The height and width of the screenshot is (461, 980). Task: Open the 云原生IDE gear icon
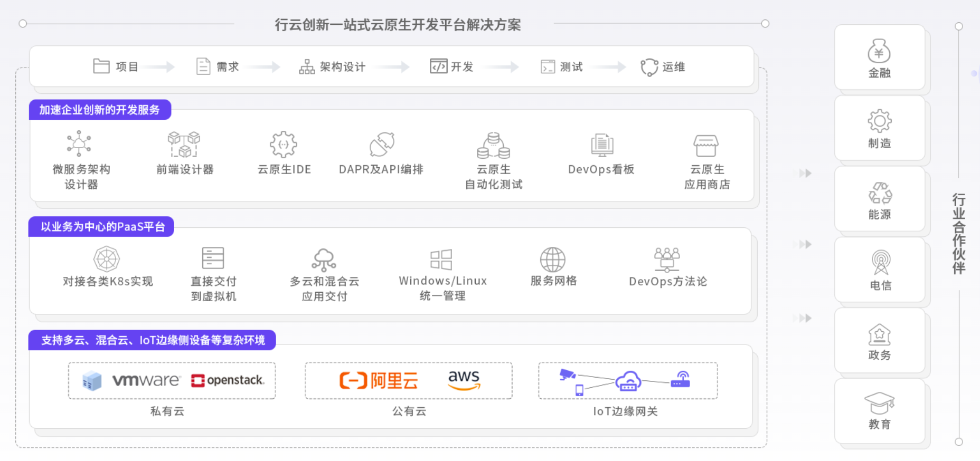pos(284,145)
